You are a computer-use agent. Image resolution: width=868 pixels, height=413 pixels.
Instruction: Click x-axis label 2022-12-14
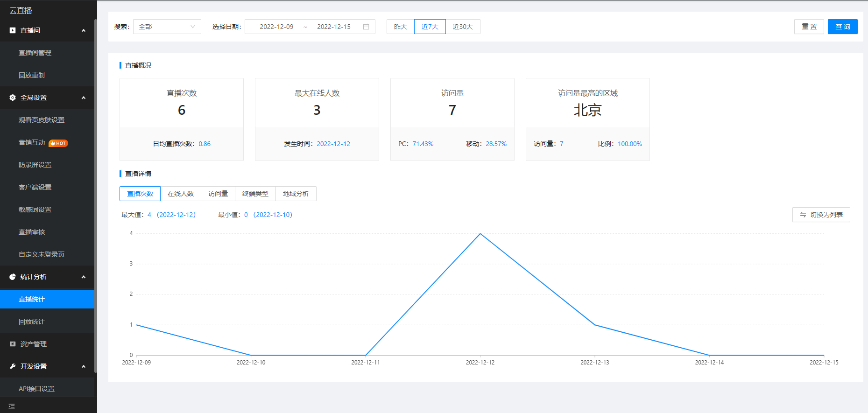[709, 363]
